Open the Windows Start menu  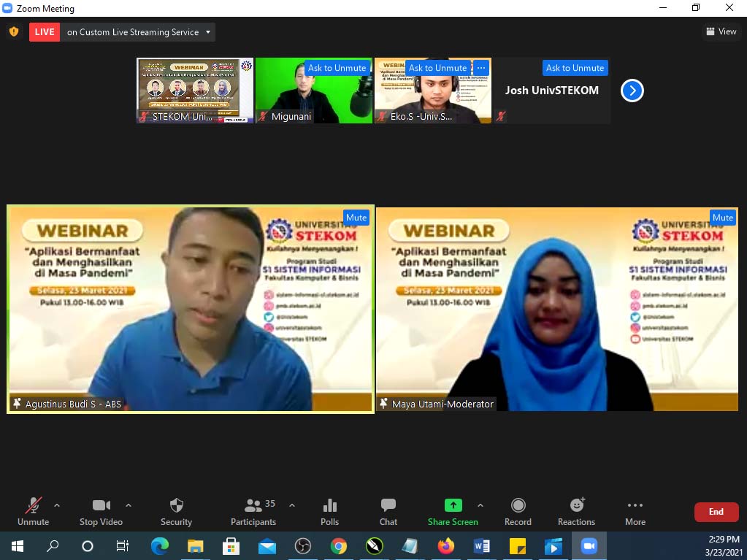pyautogui.click(x=18, y=545)
